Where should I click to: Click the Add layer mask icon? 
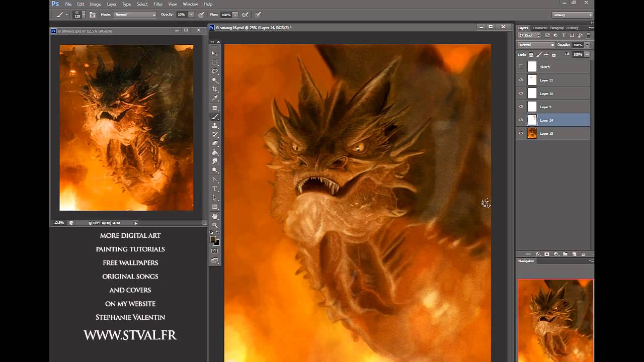pyautogui.click(x=547, y=254)
